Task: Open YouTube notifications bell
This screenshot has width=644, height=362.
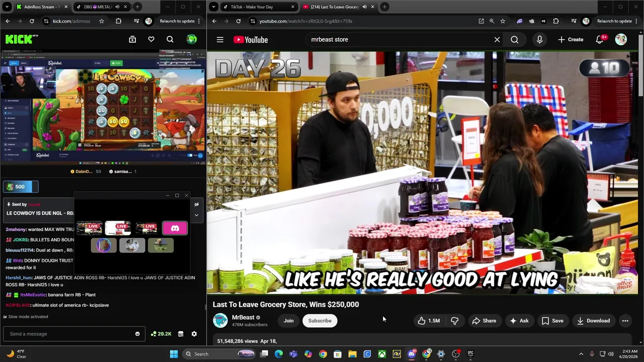Action: (600, 40)
